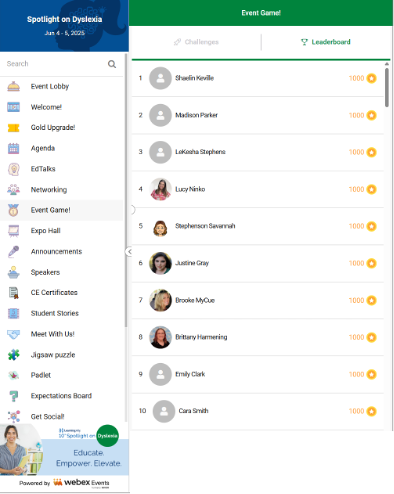The image size is (394, 494).
Task: Click the Speakers podium icon
Action: coord(13,272)
